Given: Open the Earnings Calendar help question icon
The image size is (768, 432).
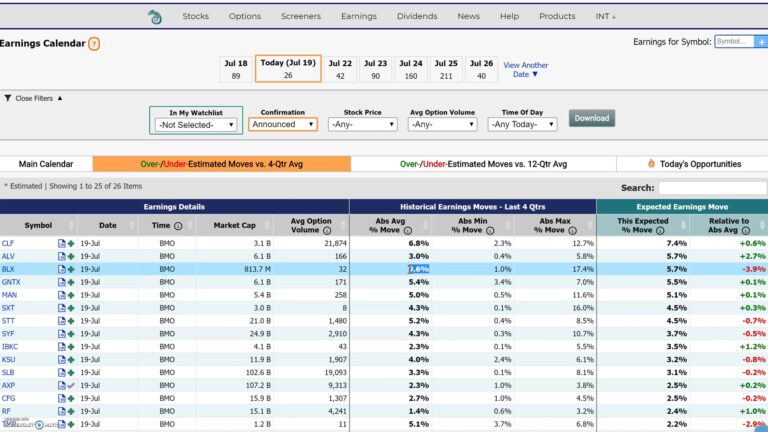Looking at the screenshot, I should [x=94, y=44].
